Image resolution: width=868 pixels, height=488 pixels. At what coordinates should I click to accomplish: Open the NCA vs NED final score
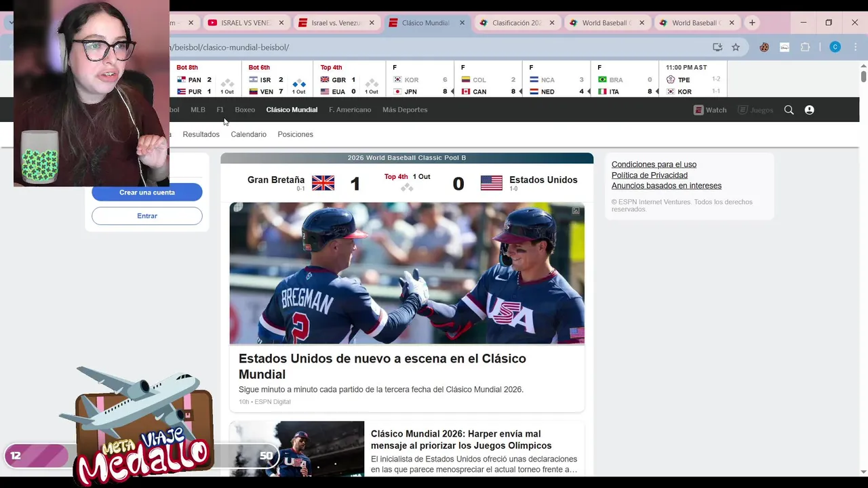(x=557, y=79)
